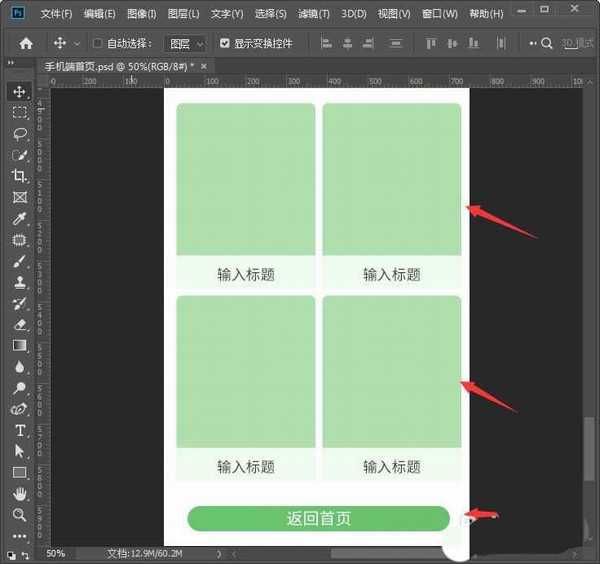Uncheck the 显示变换控件 checkbox
Viewport: 600px width, 564px height.
click(x=225, y=44)
